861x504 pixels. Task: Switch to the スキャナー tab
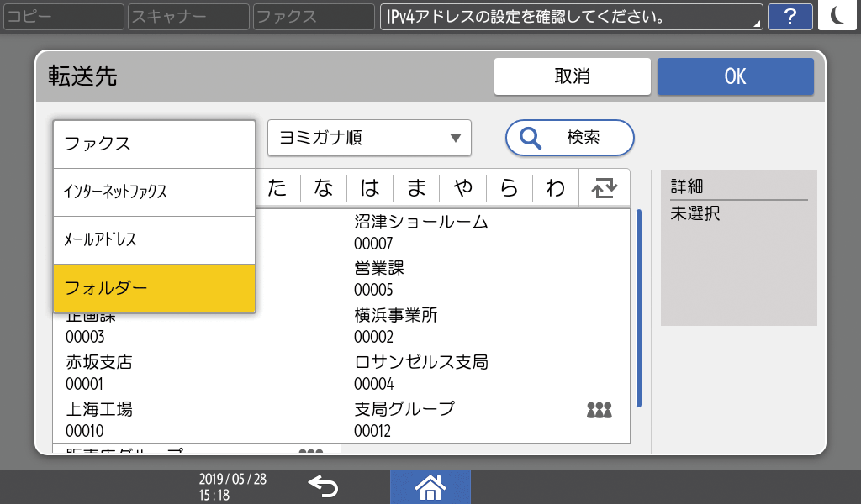tap(188, 16)
